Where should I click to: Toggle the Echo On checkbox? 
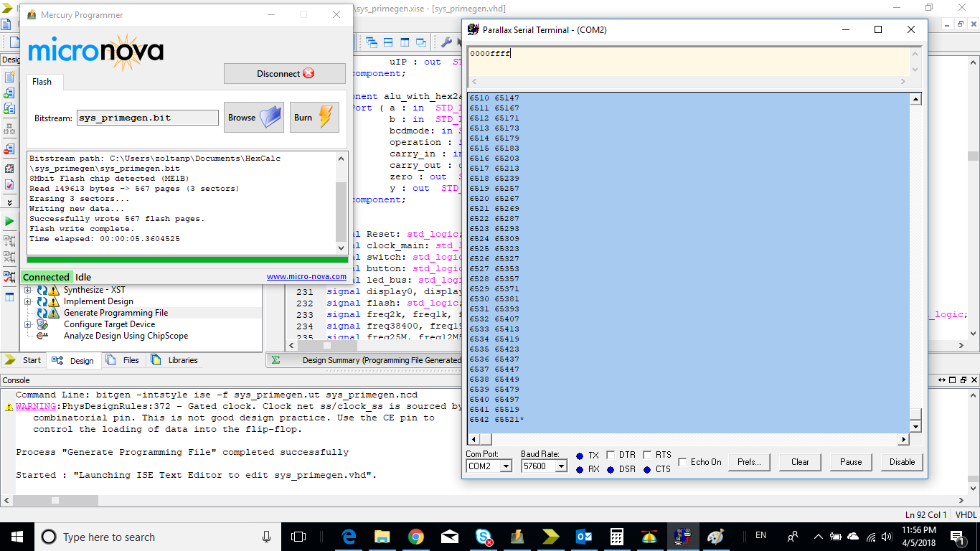682,462
